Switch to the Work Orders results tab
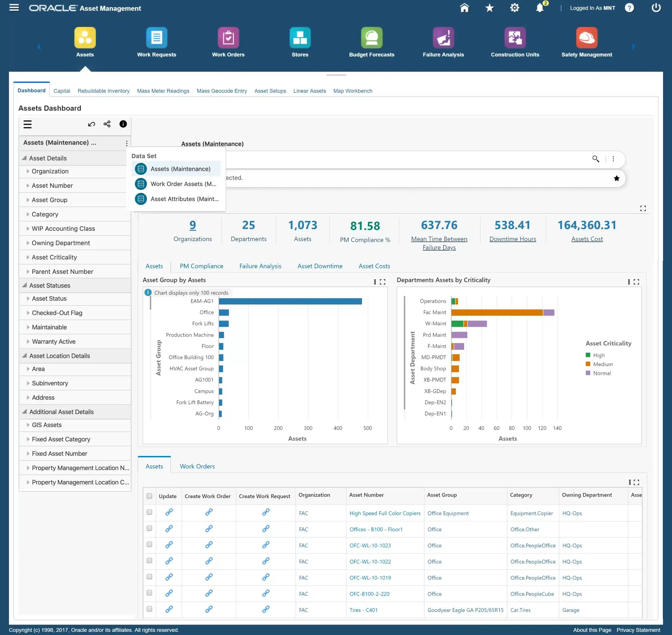 [197, 466]
